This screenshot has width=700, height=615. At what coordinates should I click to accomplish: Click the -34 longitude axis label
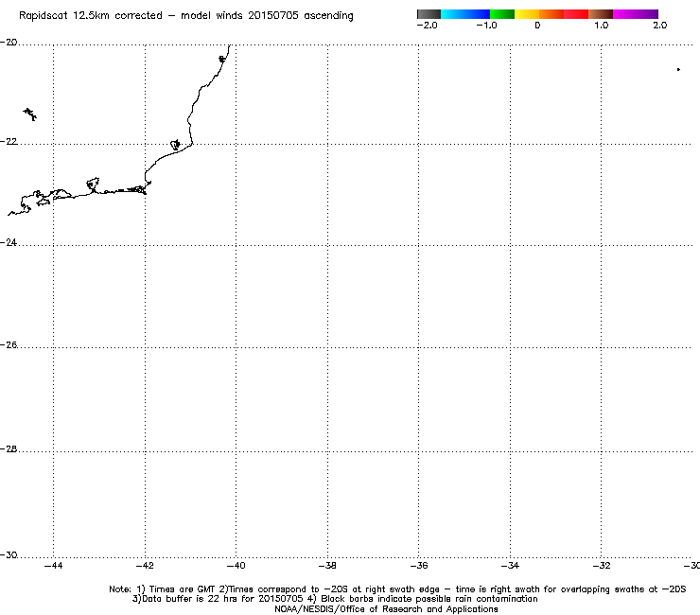[x=510, y=566]
